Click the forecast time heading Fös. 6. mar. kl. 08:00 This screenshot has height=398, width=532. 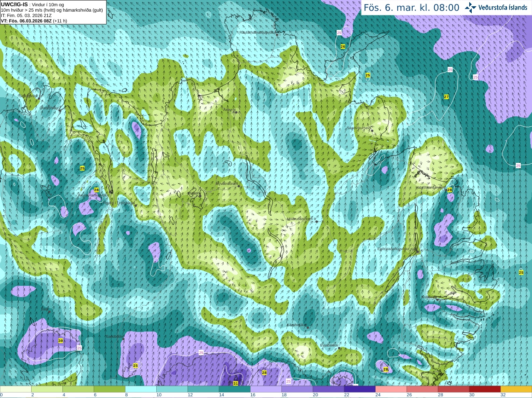pyautogui.click(x=411, y=7)
